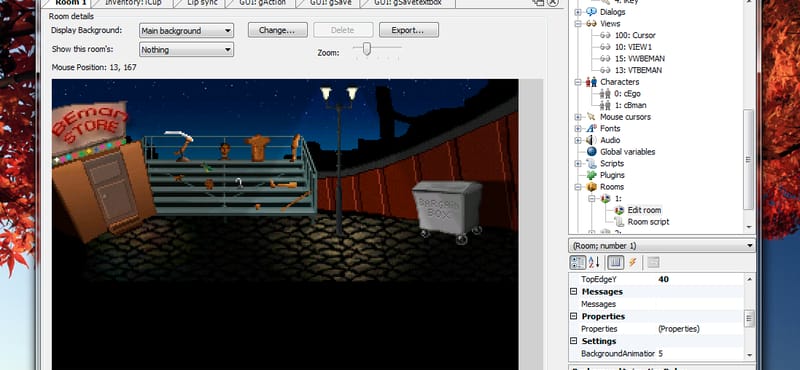Click the Scripts scroll icon
The height and width of the screenshot is (370, 800).
[591, 163]
